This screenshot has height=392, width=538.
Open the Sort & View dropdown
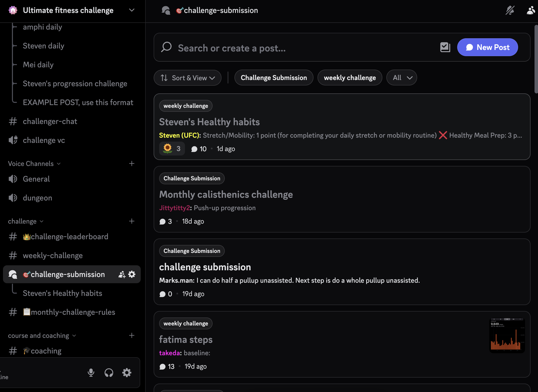(x=188, y=78)
